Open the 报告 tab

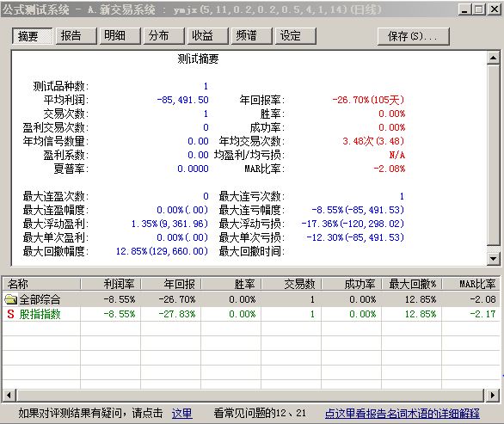[x=77, y=35]
